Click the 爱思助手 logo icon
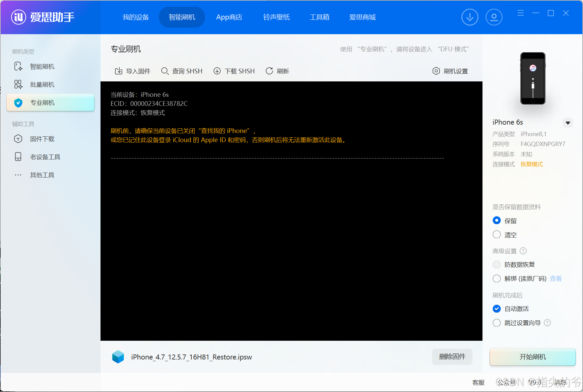The image size is (583, 392). 18,17
